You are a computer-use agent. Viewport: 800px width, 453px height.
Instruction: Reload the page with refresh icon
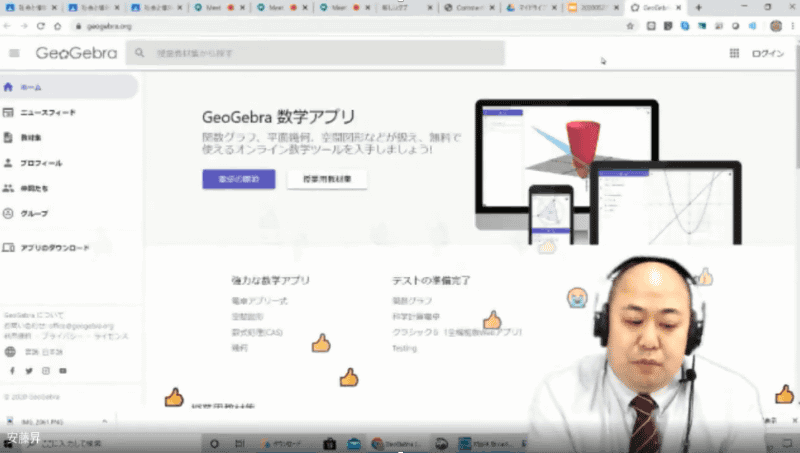41,26
